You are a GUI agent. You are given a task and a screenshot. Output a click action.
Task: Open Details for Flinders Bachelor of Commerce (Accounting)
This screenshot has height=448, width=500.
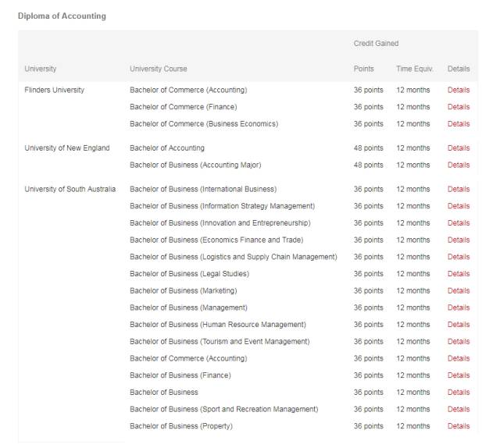tap(459, 91)
